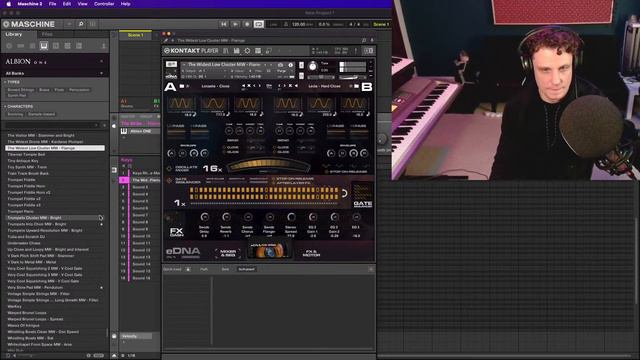Adjust the Stereo Spread knob
The image size is (640, 360).
point(291,217)
